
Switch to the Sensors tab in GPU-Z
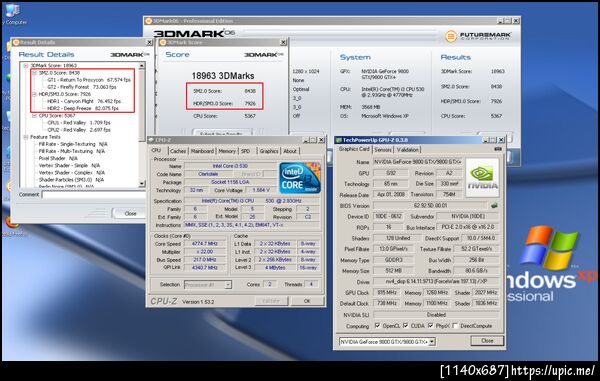pos(383,150)
